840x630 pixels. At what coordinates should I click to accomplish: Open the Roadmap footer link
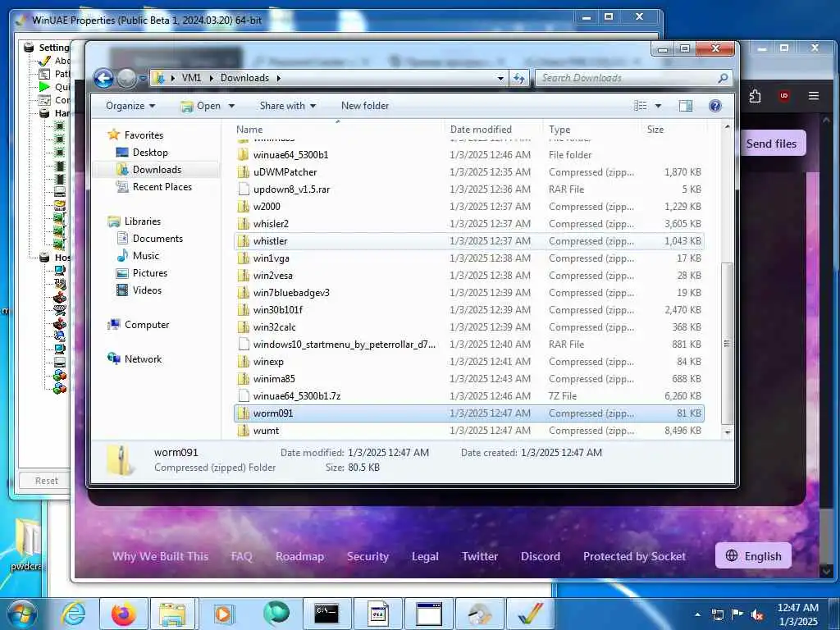pos(300,557)
